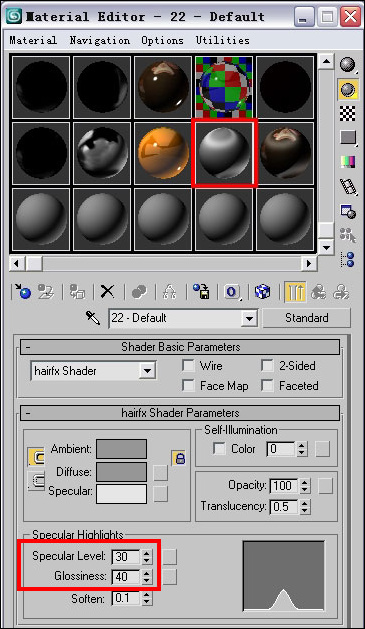This screenshot has width=365, height=629.
Task: Click Put Material to Scene icon
Action: point(46,292)
